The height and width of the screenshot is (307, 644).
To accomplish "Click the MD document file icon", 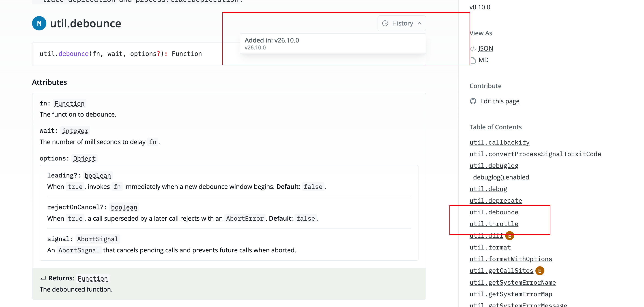I will tap(473, 60).
